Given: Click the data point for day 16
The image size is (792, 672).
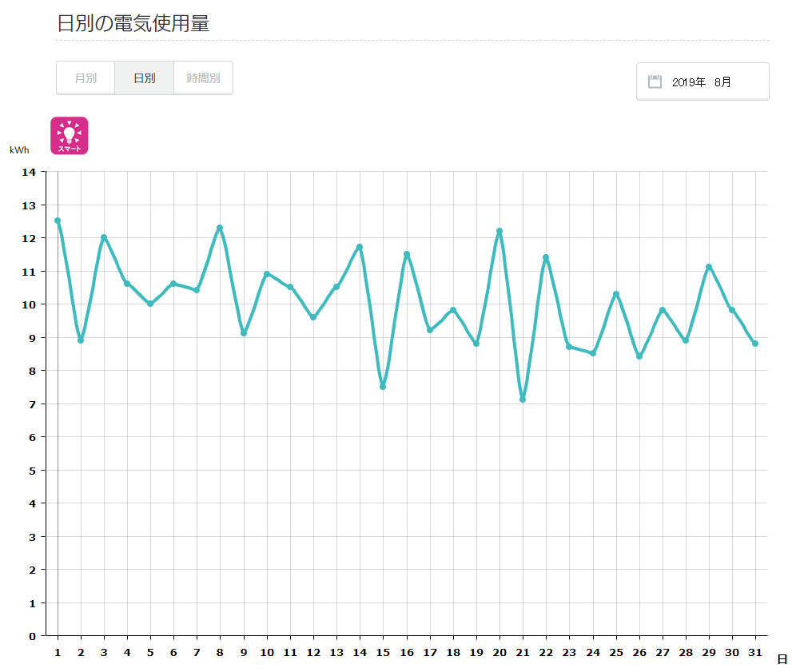Looking at the screenshot, I should coord(407,254).
